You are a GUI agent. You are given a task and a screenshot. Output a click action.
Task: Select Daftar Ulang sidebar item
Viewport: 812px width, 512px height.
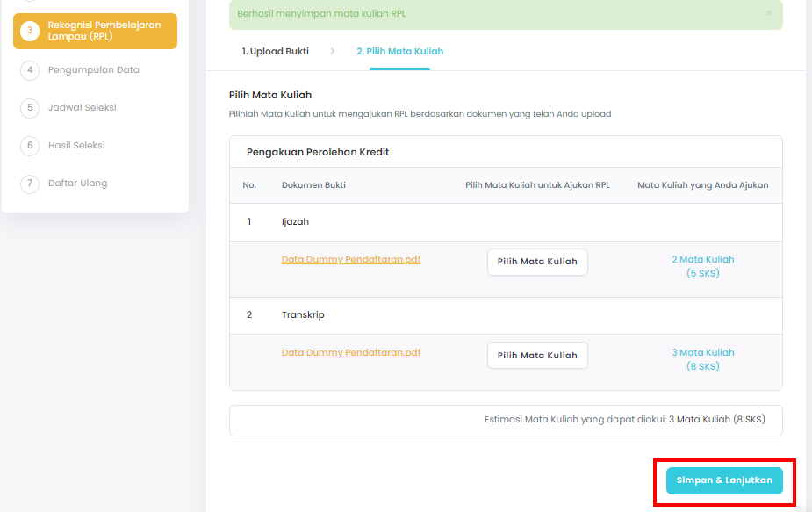(77, 184)
